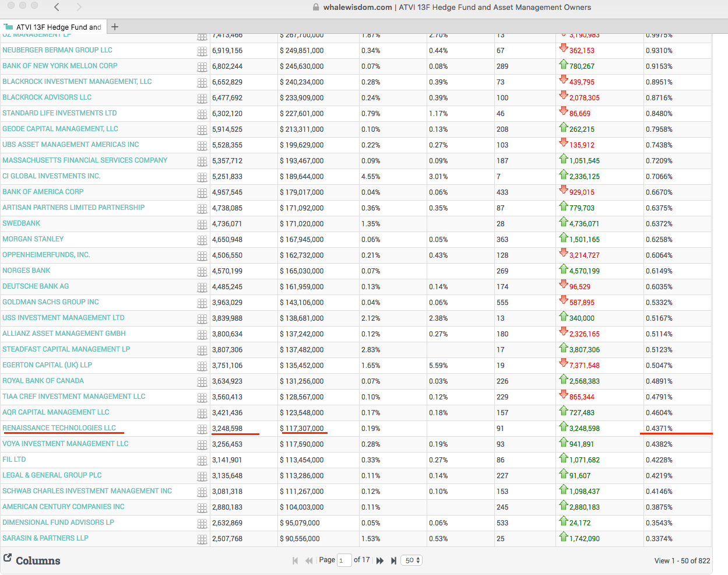728x575 pixels.
Task: Go to the next page of results
Action: pyautogui.click(x=380, y=560)
